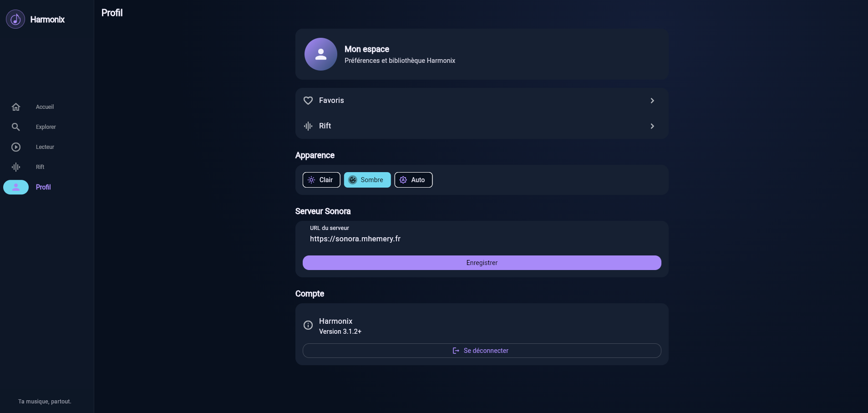Screen dimensions: 868x413
Task: Click the URL du serveur input field
Action: pyautogui.click(x=482, y=235)
